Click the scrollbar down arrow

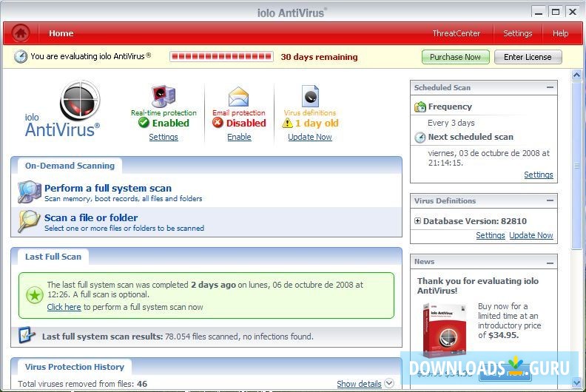click(576, 382)
